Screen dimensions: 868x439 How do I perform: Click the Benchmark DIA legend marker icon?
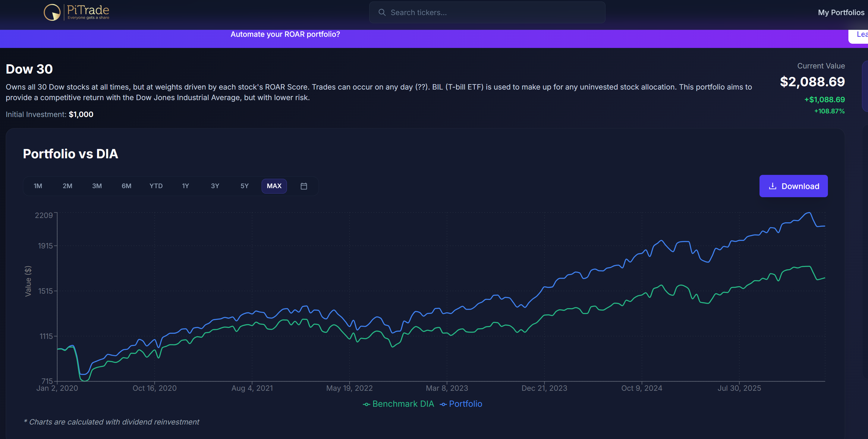(366, 404)
